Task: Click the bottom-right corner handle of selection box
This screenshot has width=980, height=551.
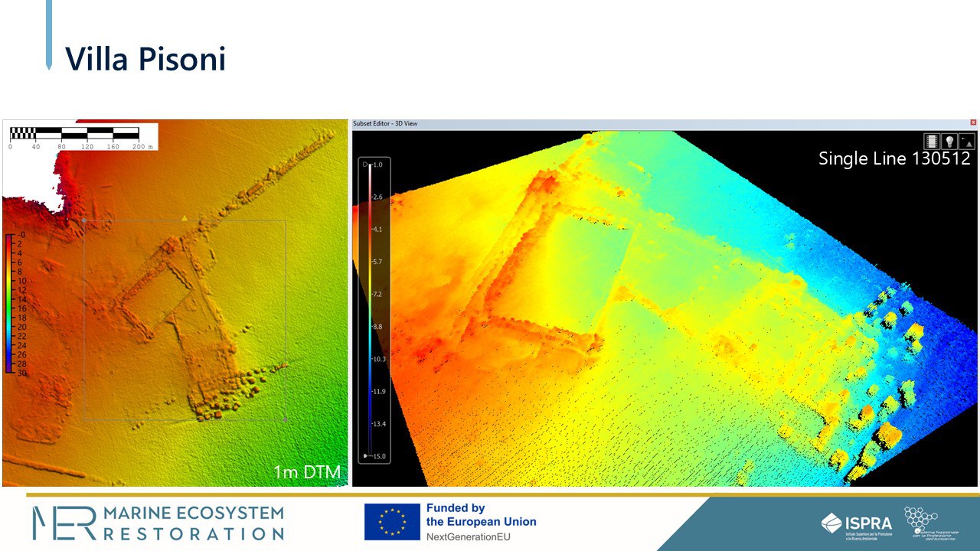Action: (286, 420)
